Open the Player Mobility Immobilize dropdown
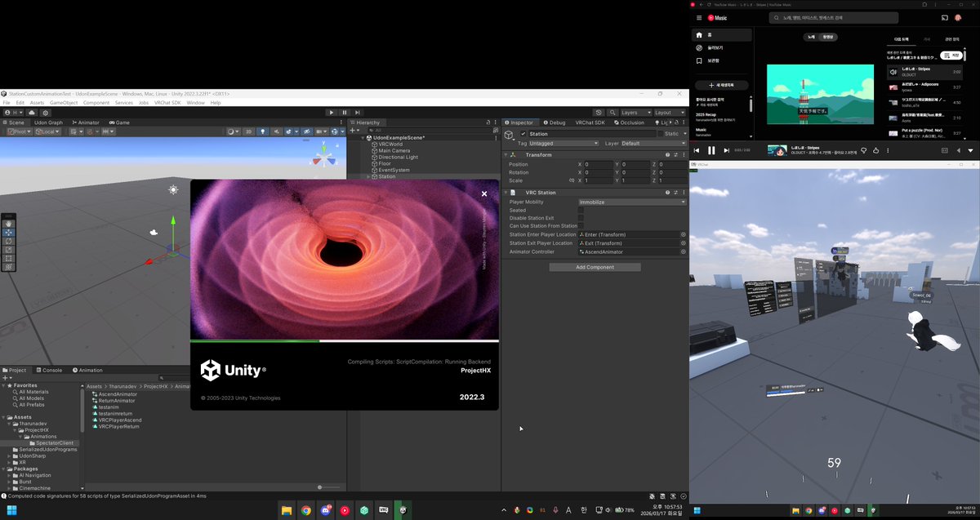The width and height of the screenshot is (980, 520). [631, 202]
